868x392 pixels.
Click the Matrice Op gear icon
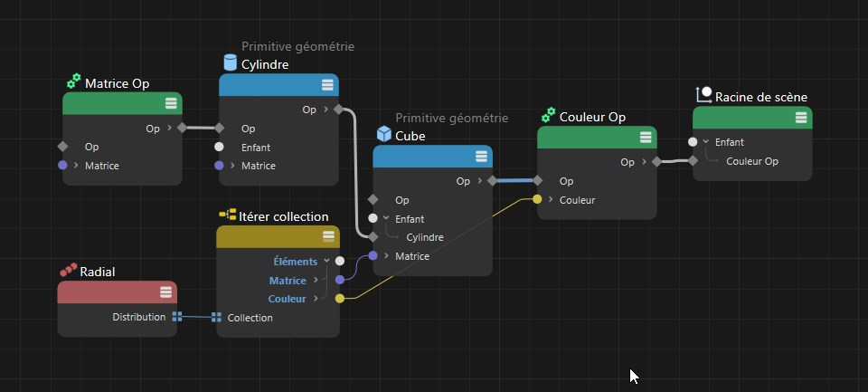[x=73, y=82]
